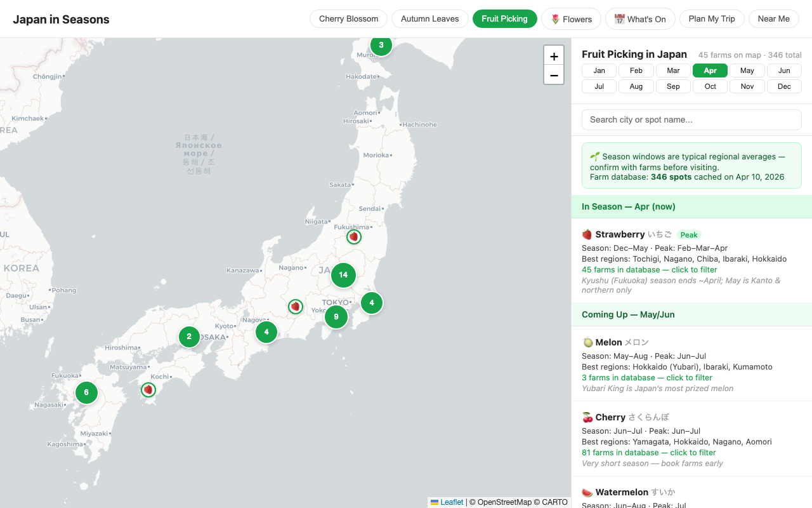Select the Aug month filter
This screenshot has height=508, width=812.
(x=636, y=86)
